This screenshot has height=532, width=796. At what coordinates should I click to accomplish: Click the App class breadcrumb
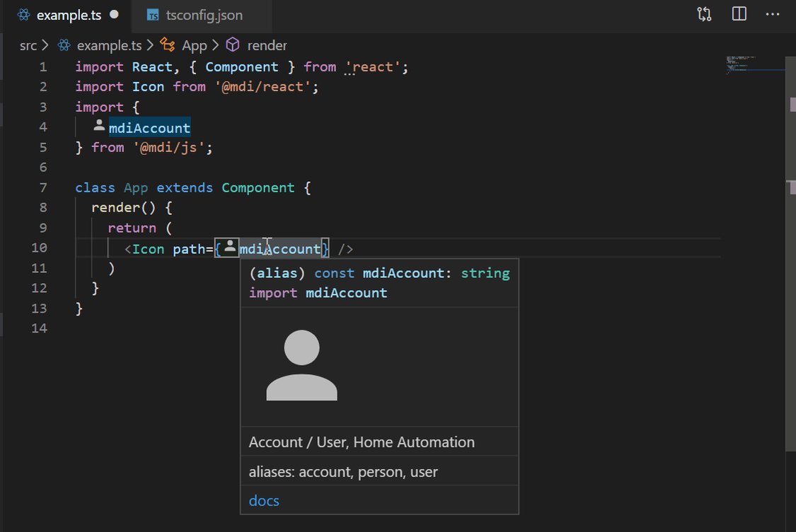(195, 46)
